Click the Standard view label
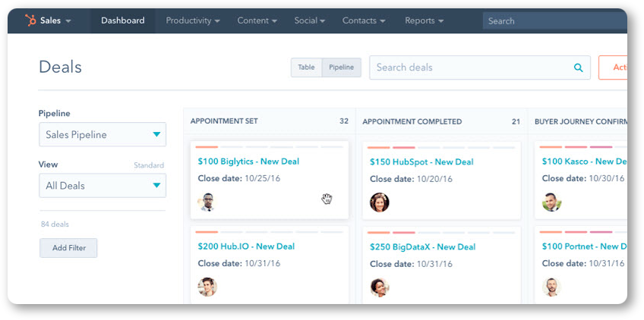 (x=149, y=165)
